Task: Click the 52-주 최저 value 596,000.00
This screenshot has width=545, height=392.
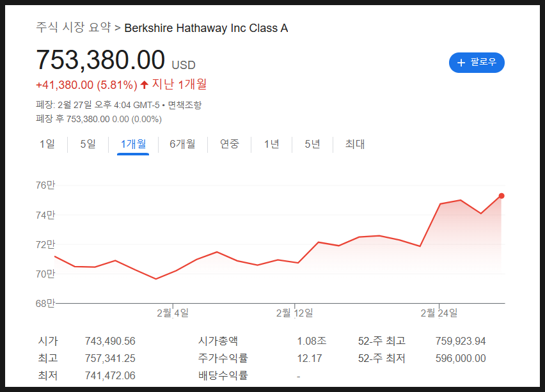Action: point(461,358)
